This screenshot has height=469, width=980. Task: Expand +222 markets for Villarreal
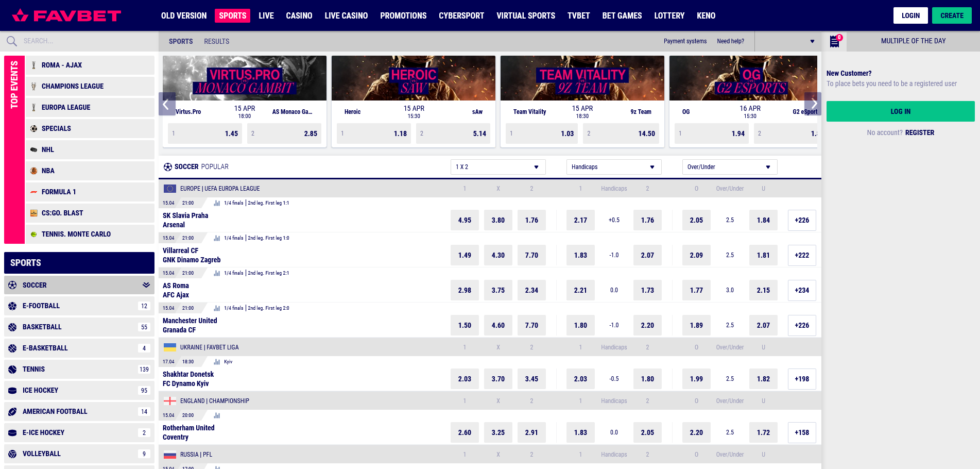[x=802, y=255]
